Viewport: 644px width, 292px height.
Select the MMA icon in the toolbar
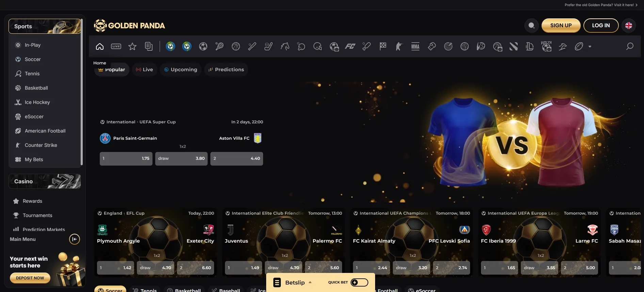pos(415,46)
